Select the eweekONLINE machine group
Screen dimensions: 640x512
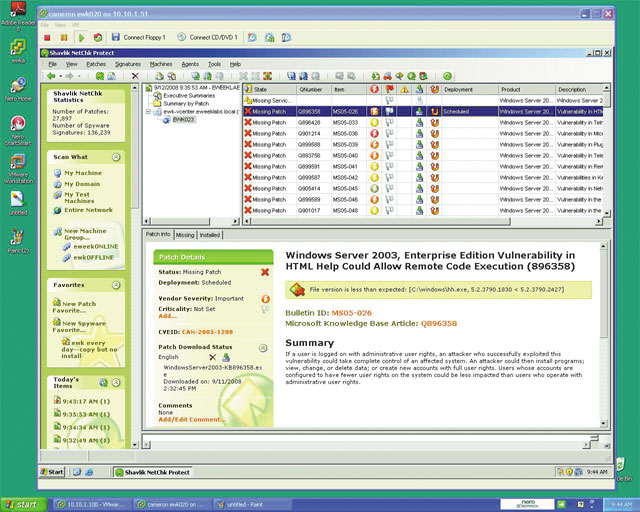[96, 247]
